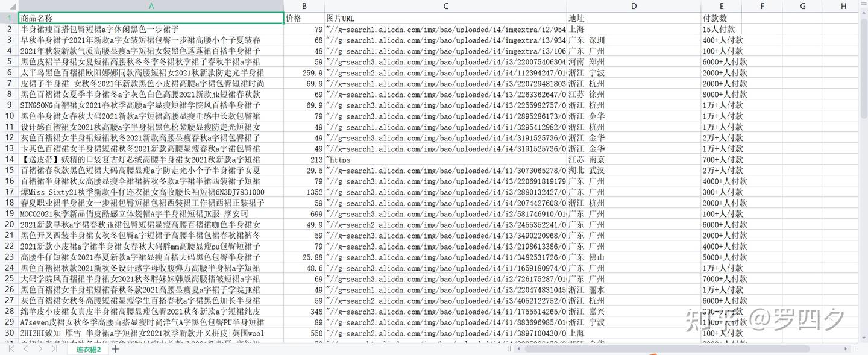The image size is (868, 355).
Task: Select the 商品名称 header cell
Action: 151,18
